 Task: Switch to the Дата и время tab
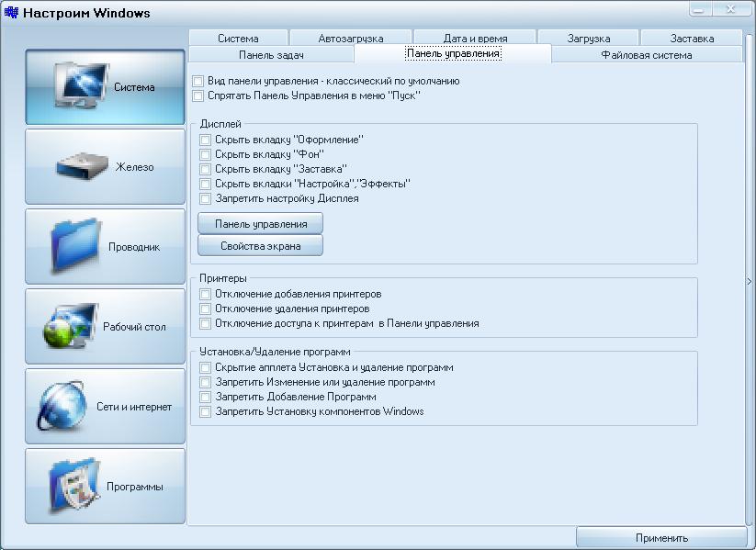tap(475, 38)
